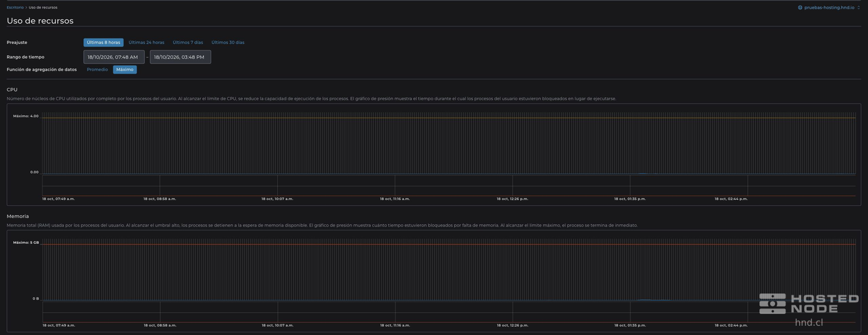
Task: Click the 'Rango de tiempo' label
Action: point(25,57)
